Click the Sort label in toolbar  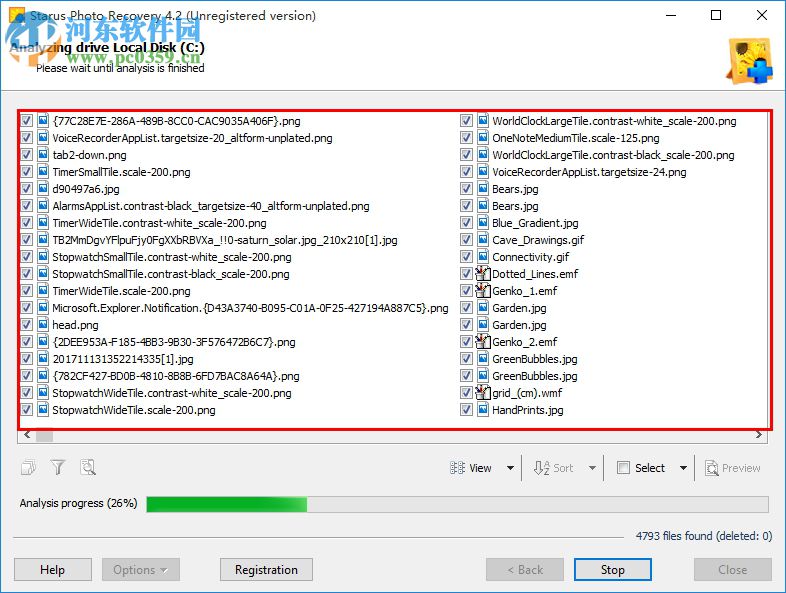coord(563,468)
